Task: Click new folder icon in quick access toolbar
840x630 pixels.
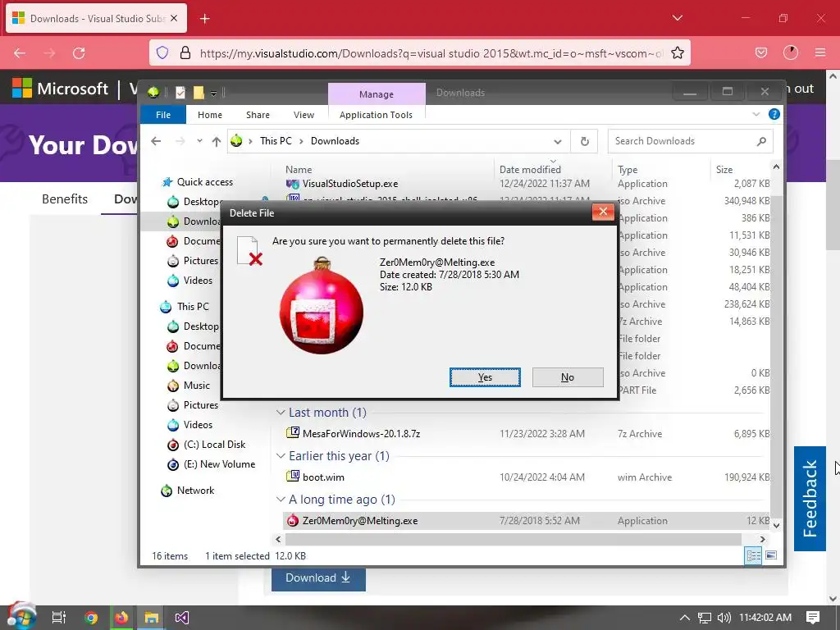Action: click(x=199, y=93)
